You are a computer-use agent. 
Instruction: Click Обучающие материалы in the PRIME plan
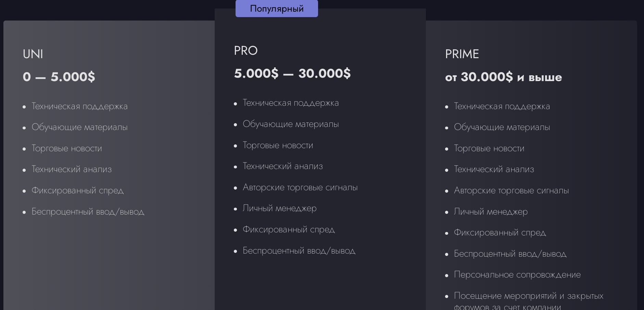tap(502, 127)
